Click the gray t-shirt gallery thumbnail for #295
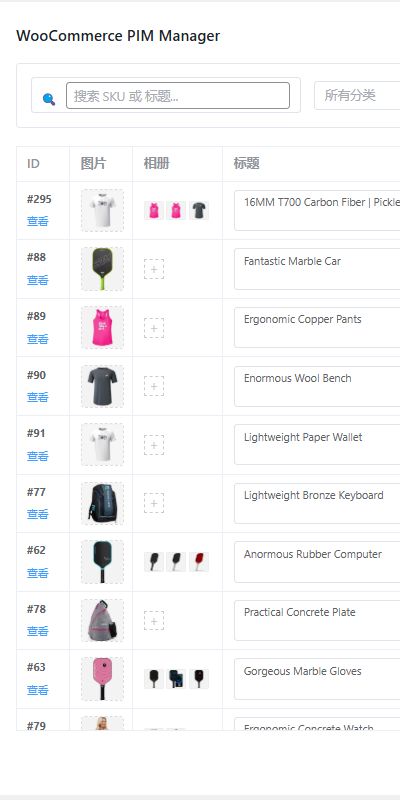The image size is (400, 800). click(x=199, y=210)
